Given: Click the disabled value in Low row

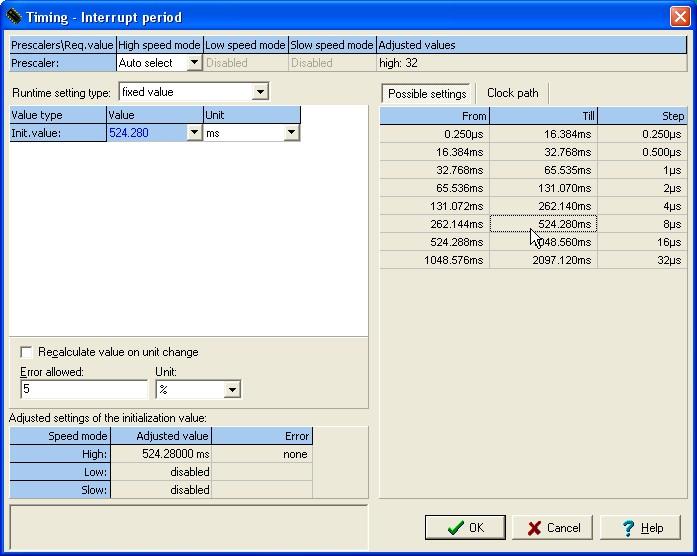Looking at the screenshot, I should click(x=161, y=472).
